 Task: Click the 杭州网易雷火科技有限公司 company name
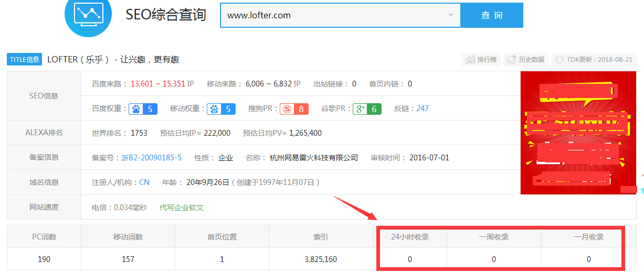coord(314,158)
